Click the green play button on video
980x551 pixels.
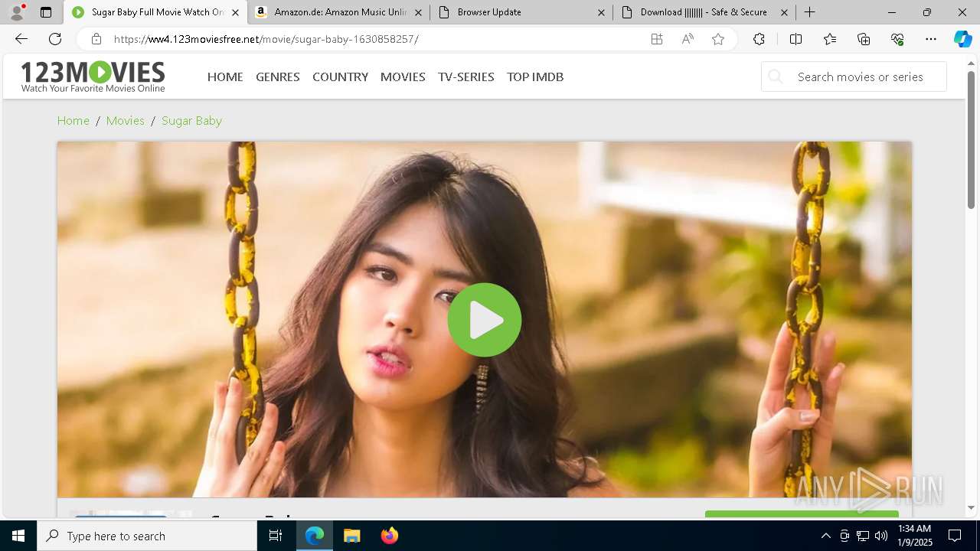click(484, 320)
